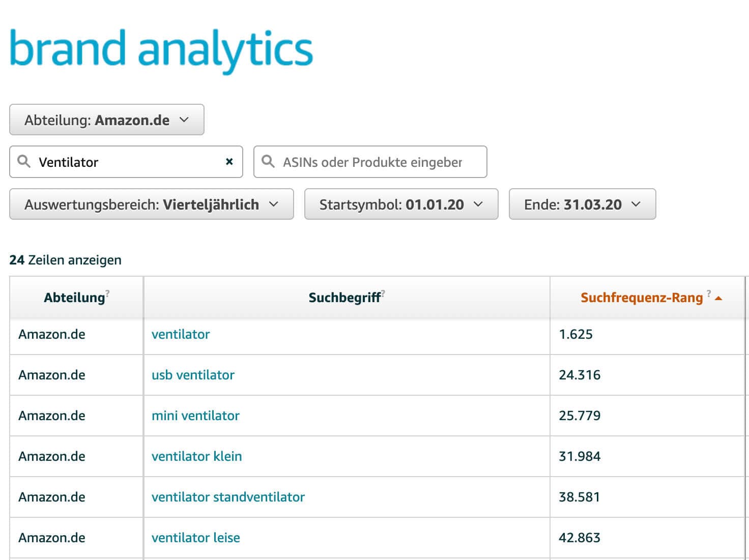
Task: Open the 'ventilator' search term link
Action: tap(181, 334)
